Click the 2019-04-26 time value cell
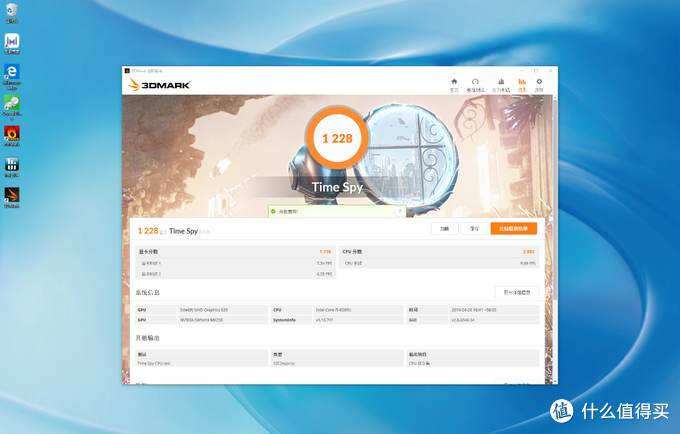This screenshot has height=434, width=680. tap(494, 310)
